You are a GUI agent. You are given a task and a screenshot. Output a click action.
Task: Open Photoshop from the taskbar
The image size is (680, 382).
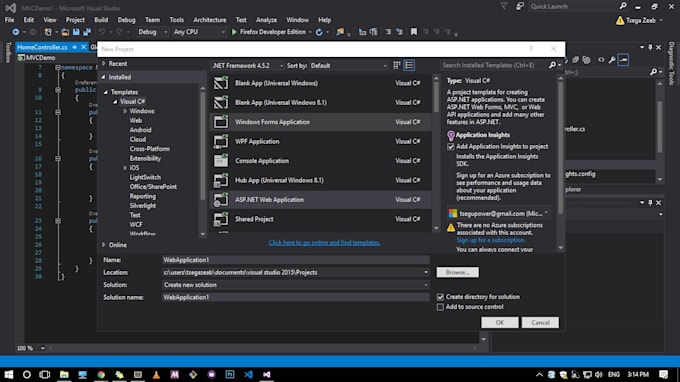pyautogui.click(x=230, y=374)
